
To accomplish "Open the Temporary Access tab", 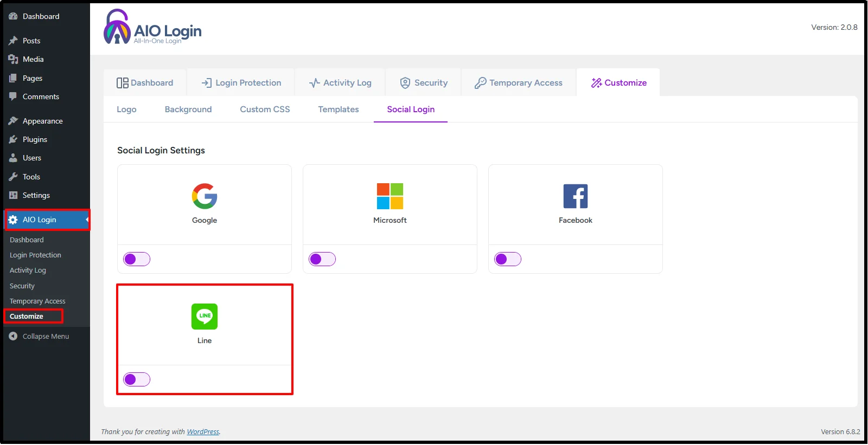I will coord(519,82).
